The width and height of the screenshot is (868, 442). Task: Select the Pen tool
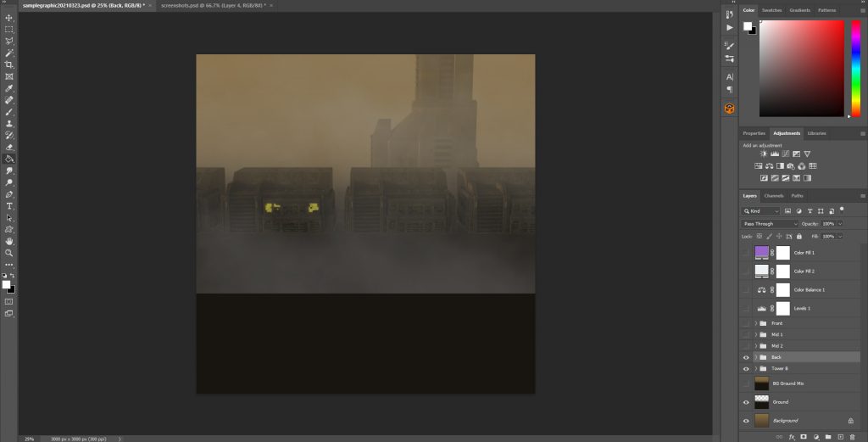[8, 194]
